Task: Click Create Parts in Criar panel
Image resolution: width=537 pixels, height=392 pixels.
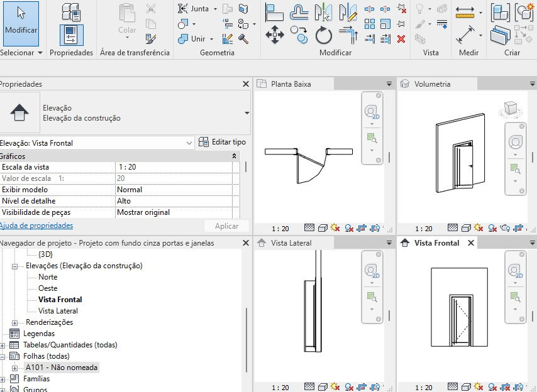Action: pyautogui.click(x=524, y=13)
